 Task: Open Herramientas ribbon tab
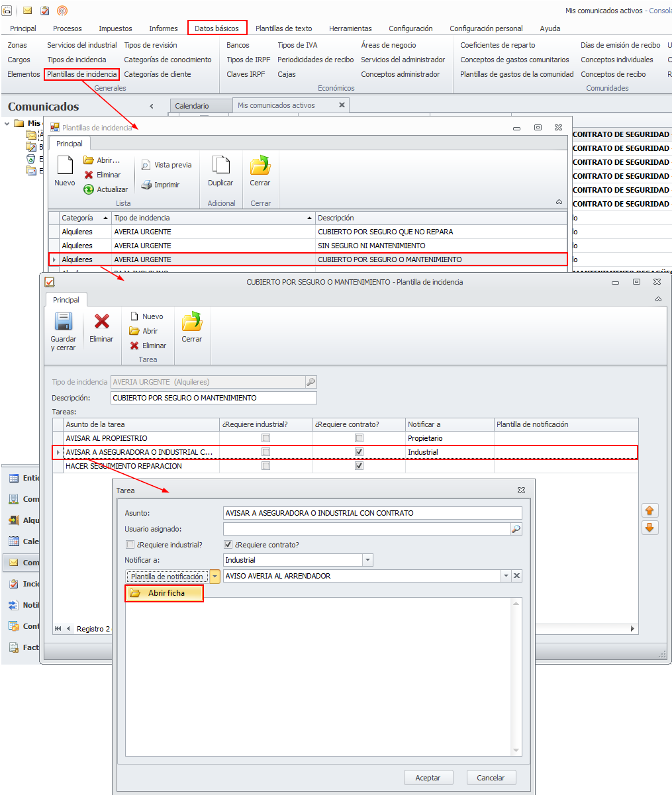coord(350,28)
